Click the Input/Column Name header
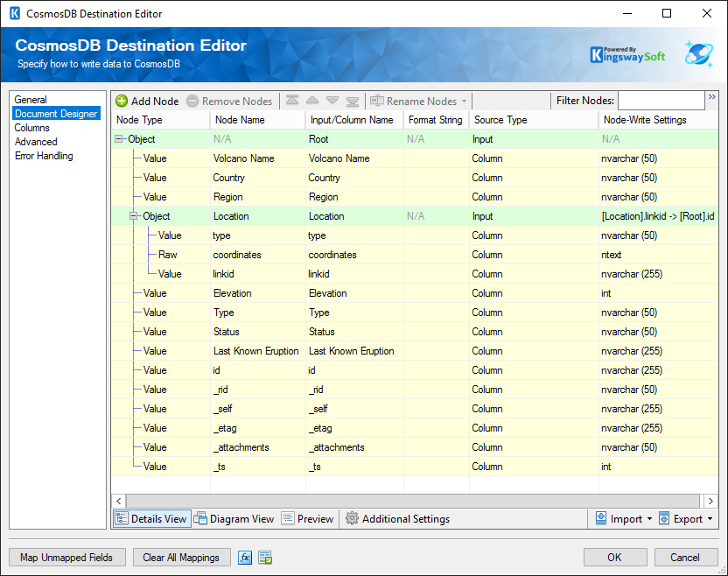The width and height of the screenshot is (728, 576). click(354, 120)
